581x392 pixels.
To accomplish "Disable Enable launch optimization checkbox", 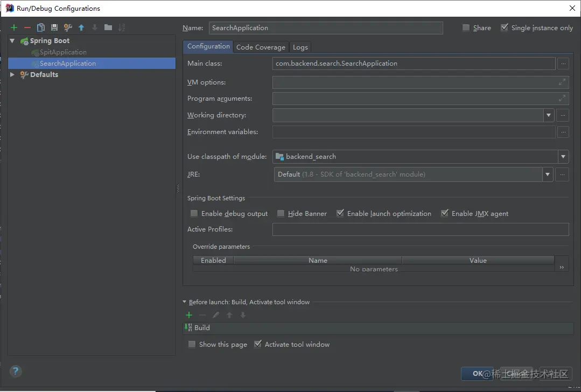I will pos(340,213).
